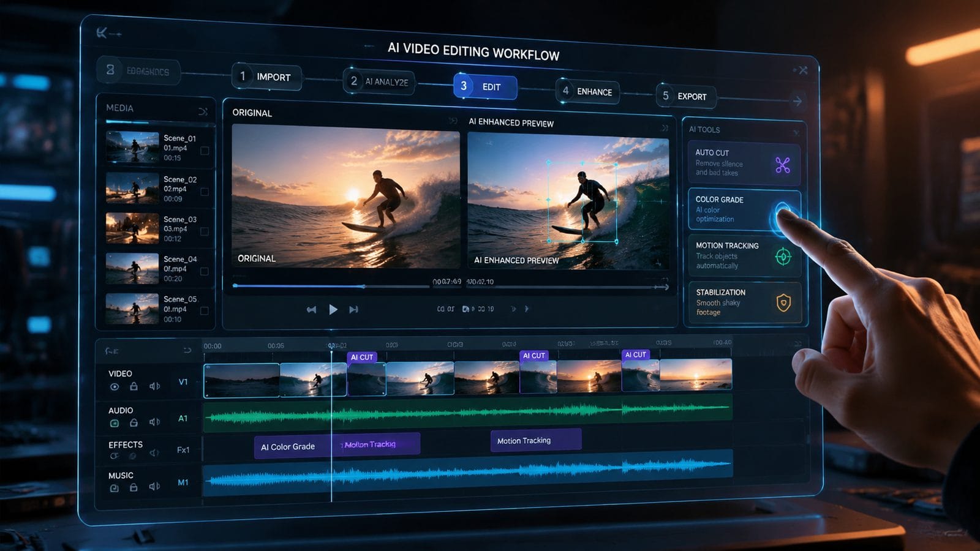Click the second AI CUT marker

click(533, 355)
